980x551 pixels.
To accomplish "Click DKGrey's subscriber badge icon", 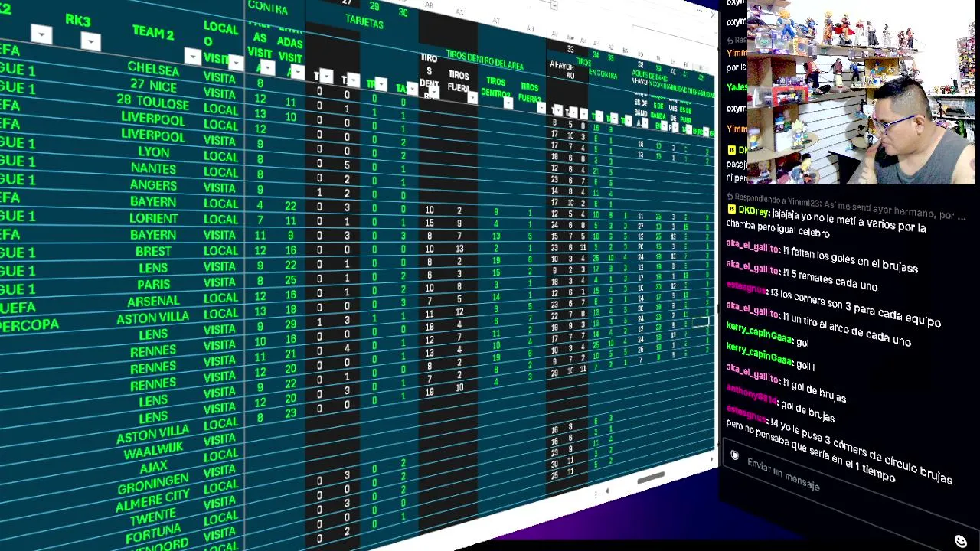I will click(732, 209).
